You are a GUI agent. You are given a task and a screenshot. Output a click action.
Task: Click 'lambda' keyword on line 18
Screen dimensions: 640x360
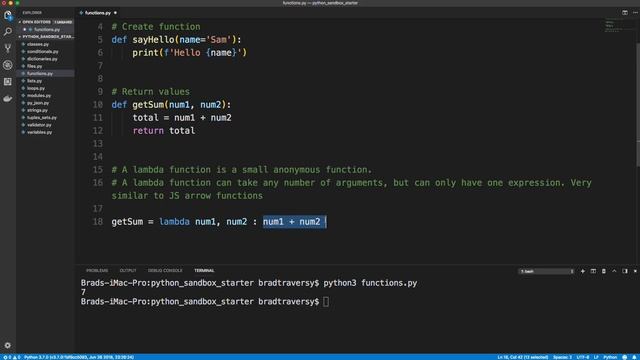pyautogui.click(x=174, y=222)
